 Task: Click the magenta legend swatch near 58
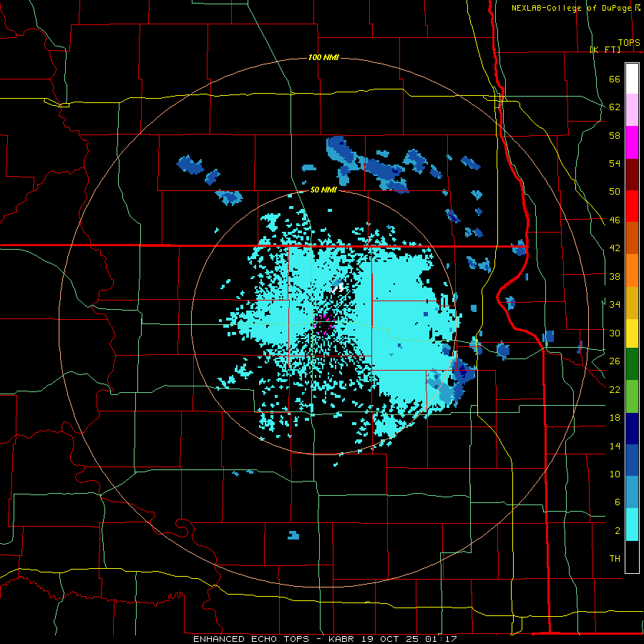(632, 142)
